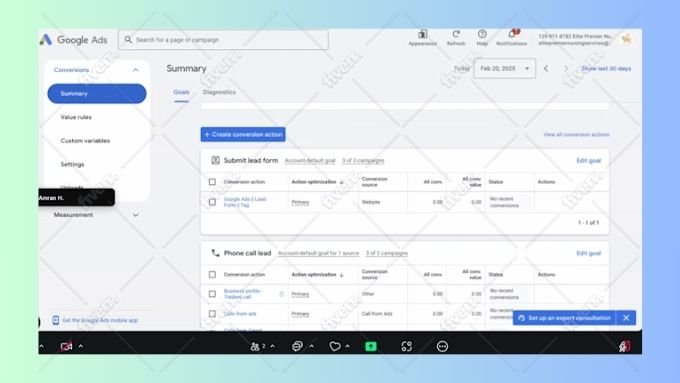680x383 pixels.
Task: Click the search for a page or campaign field
Action: pyautogui.click(x=223, y=39)
